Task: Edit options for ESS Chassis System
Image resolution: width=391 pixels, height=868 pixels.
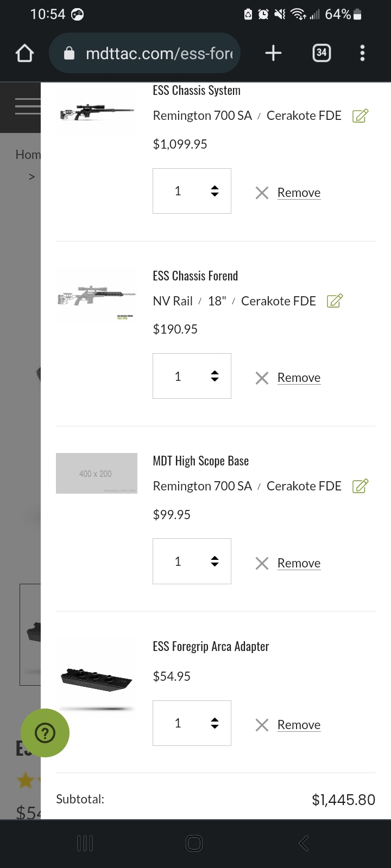Action: (361, 116)
